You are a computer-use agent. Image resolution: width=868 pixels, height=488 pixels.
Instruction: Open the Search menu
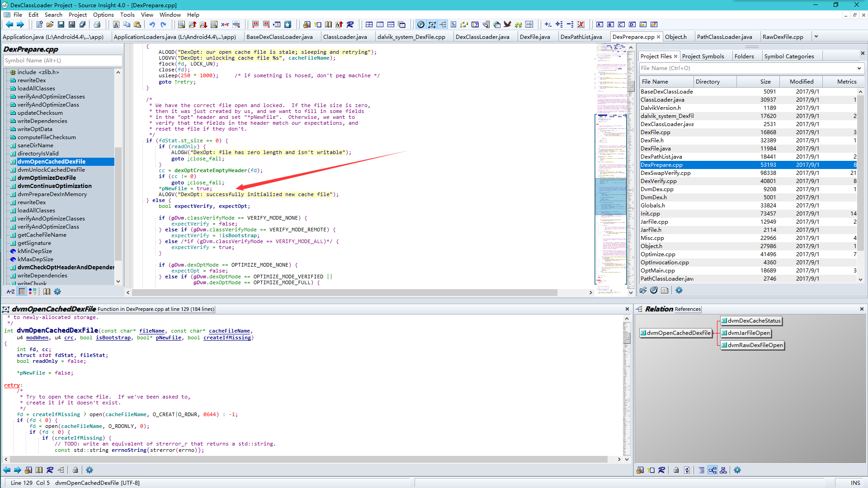pyautogui.click(x=53, y=14)
